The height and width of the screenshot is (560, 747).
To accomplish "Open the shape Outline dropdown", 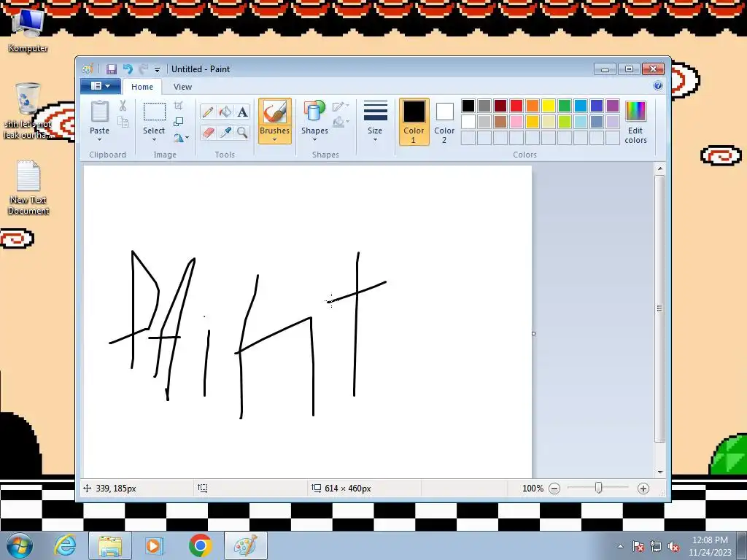I will click(x=341, y=106).
